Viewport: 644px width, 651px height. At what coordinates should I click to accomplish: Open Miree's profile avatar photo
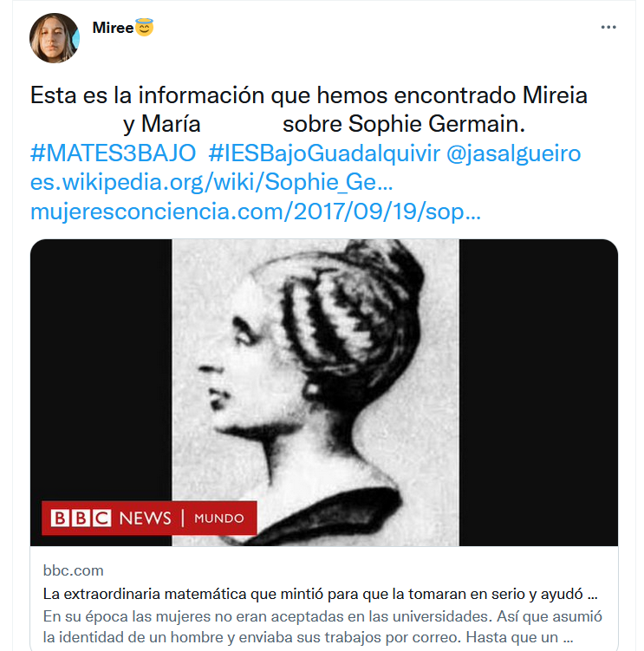[x=55, y=38]
